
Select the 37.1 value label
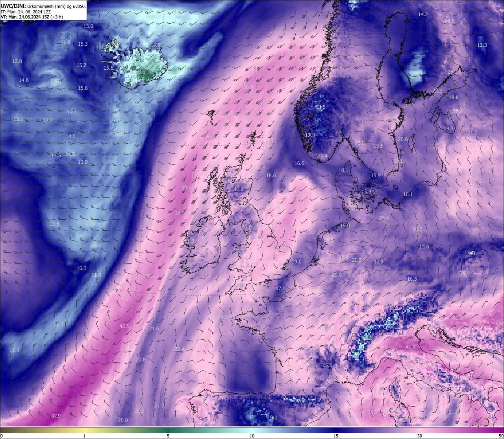click(x=243, y=109)
